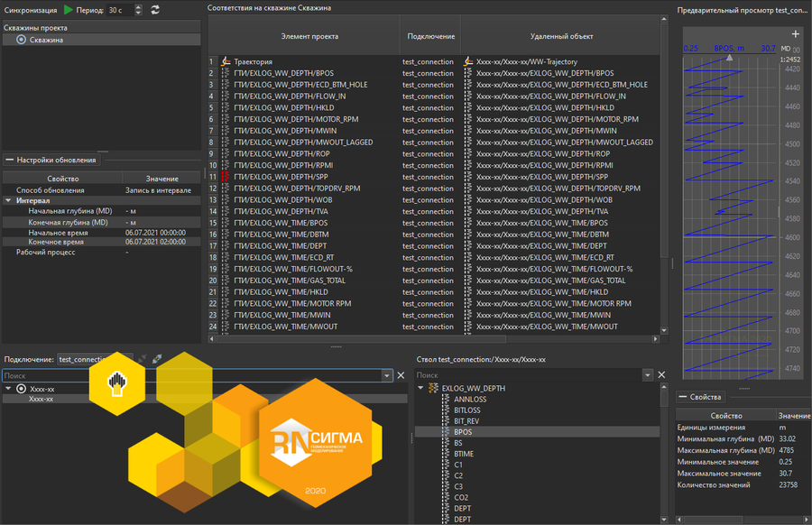This screenshot has width=812, height=525.
Task: Select the BPOS curve in the tree
Action: click(x=463, y=432)
